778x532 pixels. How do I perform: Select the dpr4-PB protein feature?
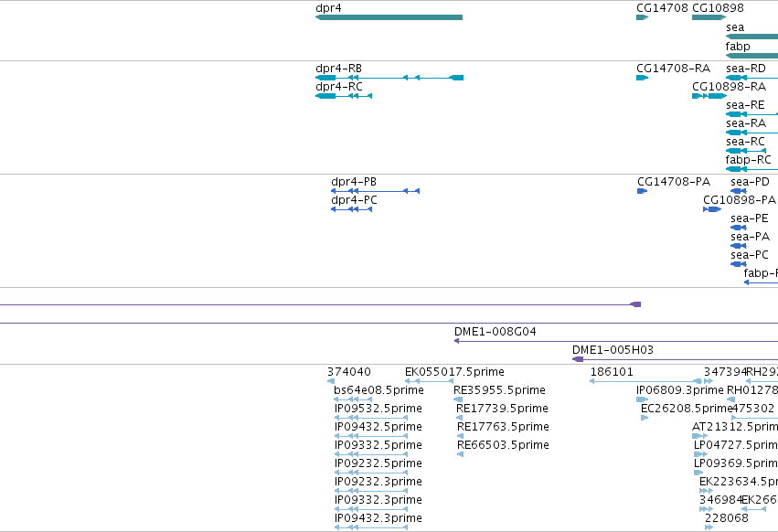click(375, 191)
